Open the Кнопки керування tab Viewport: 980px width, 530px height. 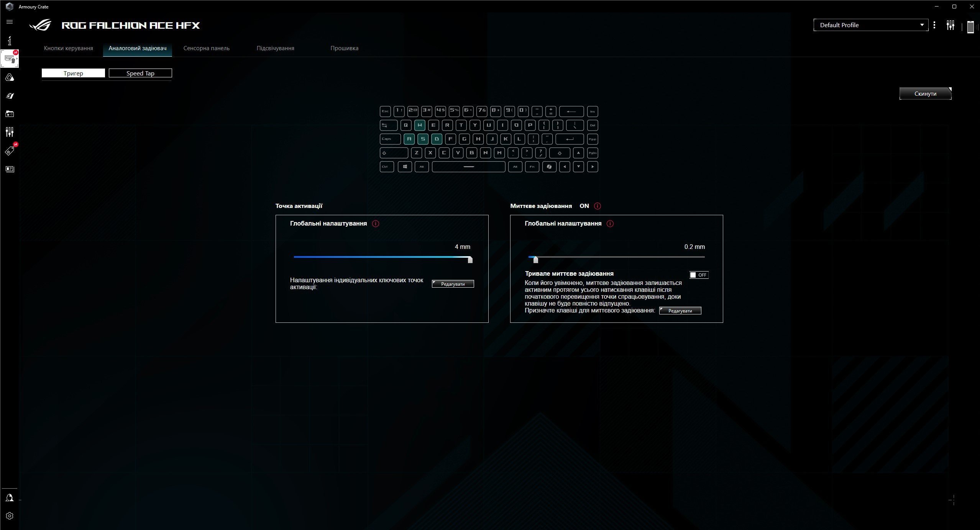click(69, 48)
